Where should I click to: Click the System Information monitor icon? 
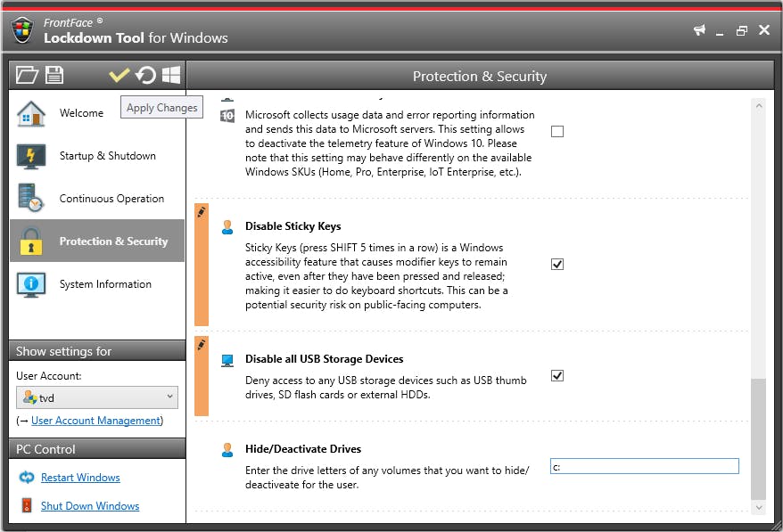tap(31, 284)
